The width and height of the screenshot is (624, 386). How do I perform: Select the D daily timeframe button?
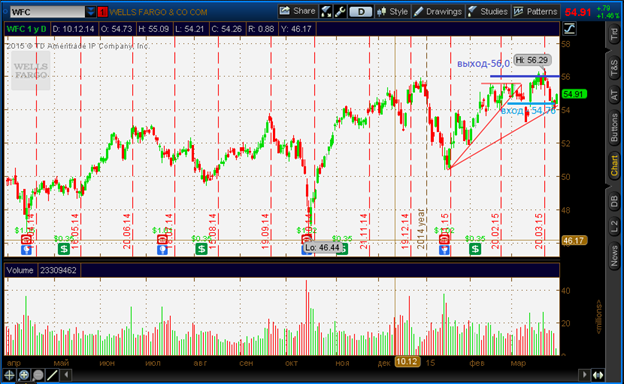click(361, 12)
